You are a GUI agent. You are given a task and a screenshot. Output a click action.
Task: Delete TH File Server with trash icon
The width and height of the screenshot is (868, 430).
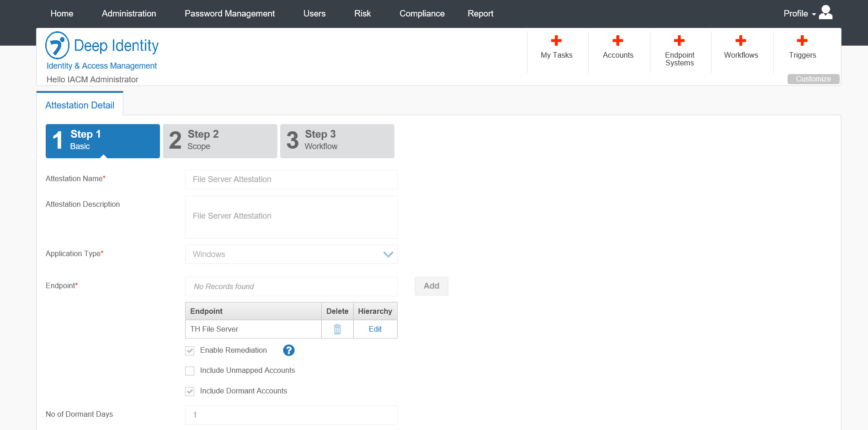coord(337,329)
